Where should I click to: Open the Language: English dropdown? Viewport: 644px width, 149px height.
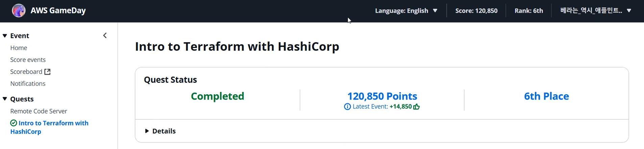coord(406,11)
